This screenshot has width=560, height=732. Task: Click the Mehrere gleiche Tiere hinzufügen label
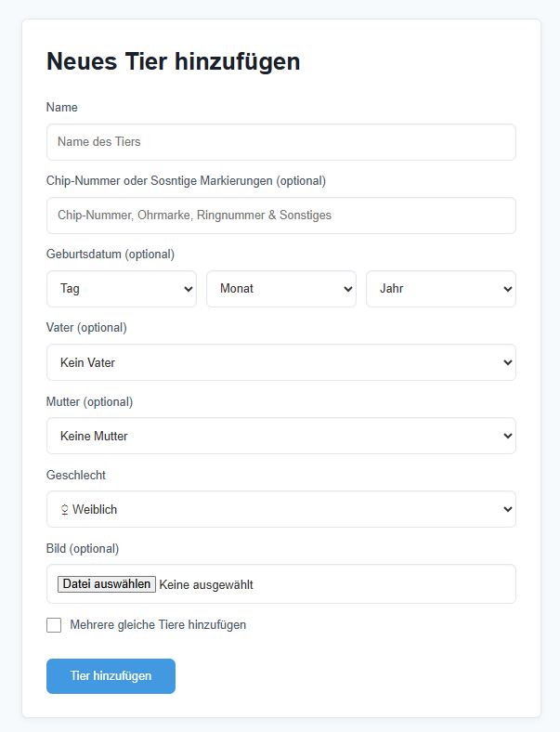pyautogui.click(x=158, y=625)
